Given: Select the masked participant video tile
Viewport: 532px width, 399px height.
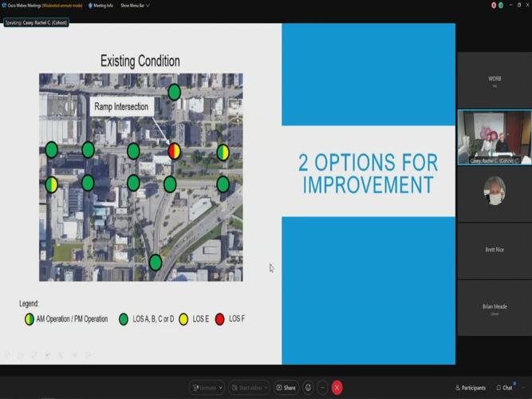Looking at the screenshot, I should coord(495,194).
